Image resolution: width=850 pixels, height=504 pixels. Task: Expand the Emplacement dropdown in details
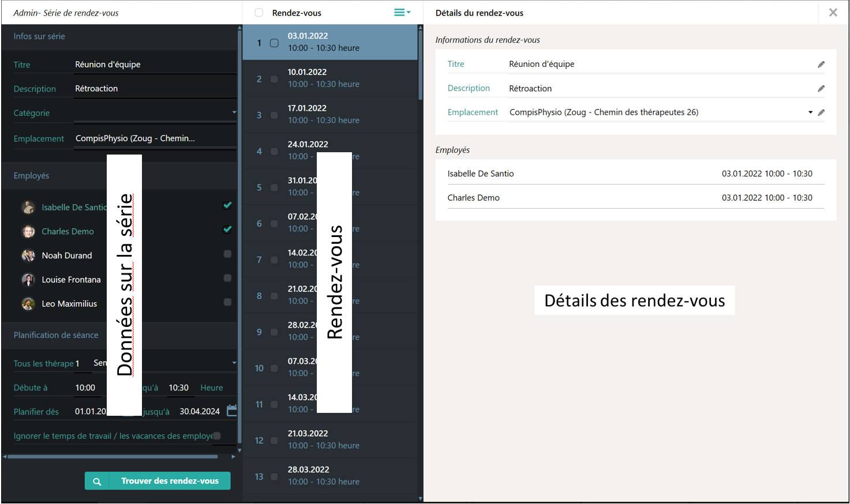[x=810, y=112]
